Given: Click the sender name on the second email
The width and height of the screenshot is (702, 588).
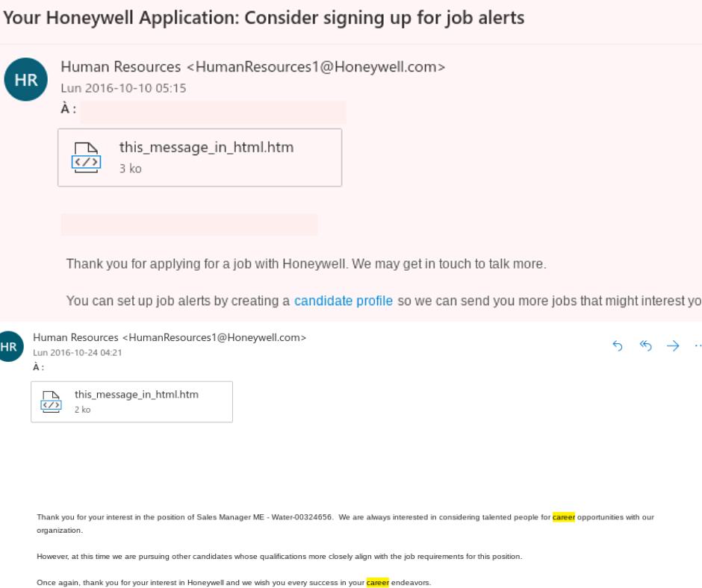Looking at the screenshot, I should [x=75, y=337].
